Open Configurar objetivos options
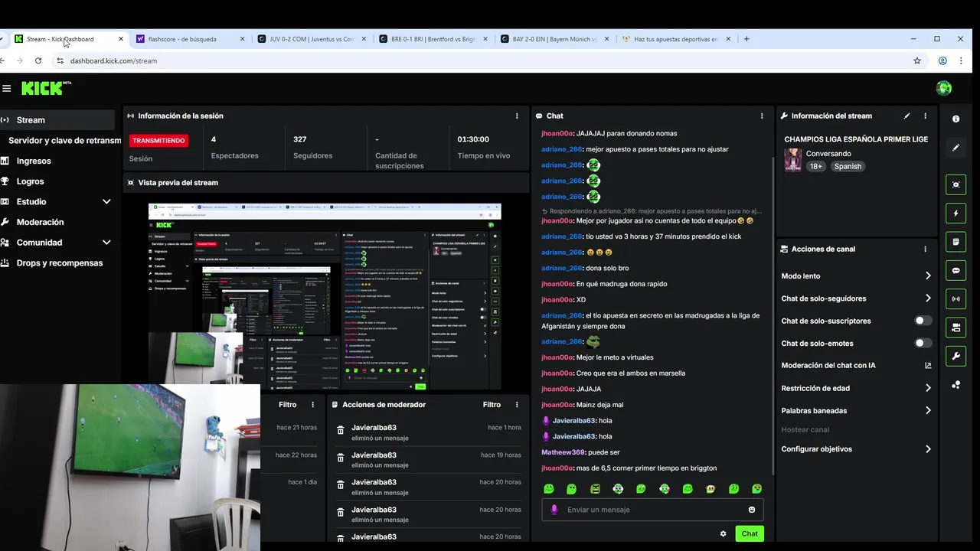The image size is (980, 551). tap(856, 449)
